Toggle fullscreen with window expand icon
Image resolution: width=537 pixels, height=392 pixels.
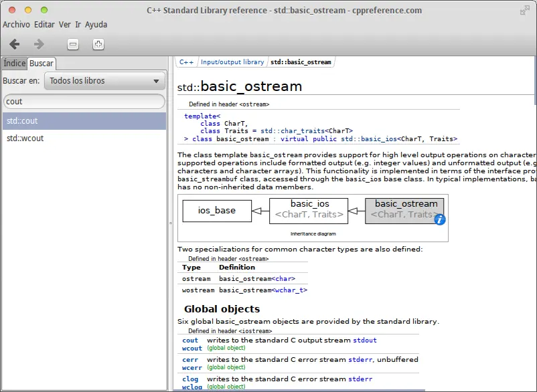click(524, 11)
